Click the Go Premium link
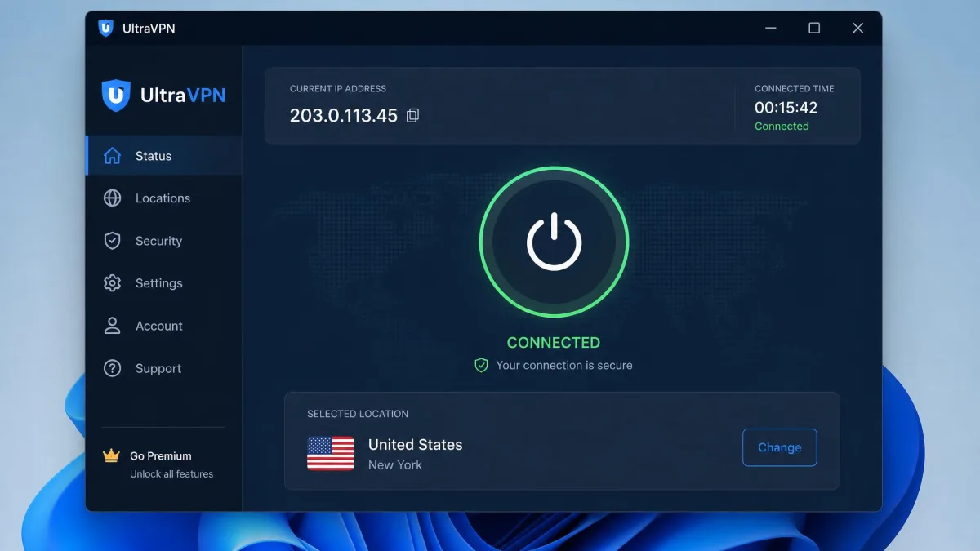 click(x=161, y=455)
